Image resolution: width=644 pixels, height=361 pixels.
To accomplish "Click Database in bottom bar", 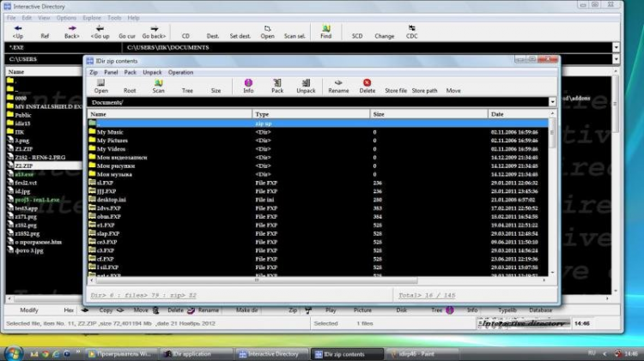I will pos(540,310).
